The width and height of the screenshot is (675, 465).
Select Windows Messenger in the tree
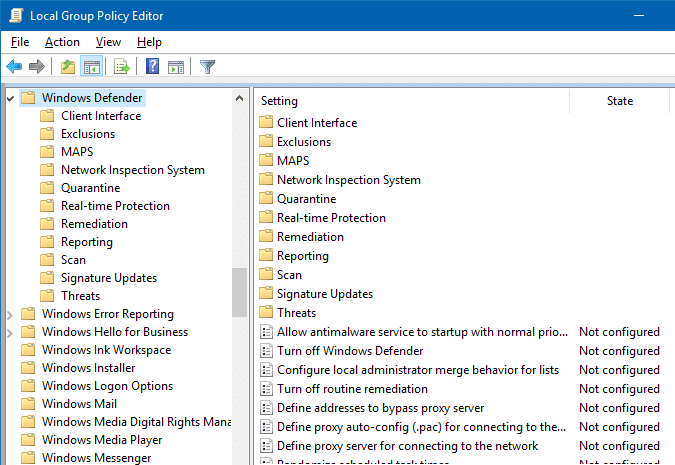[96, 458]
